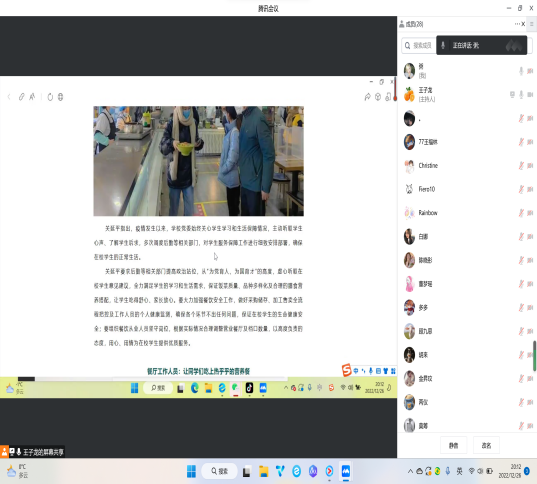Click the cafeteria photo in the shared document
Image resolution: width=537 pixels, height=484 pixels.
tap(199, 161)
